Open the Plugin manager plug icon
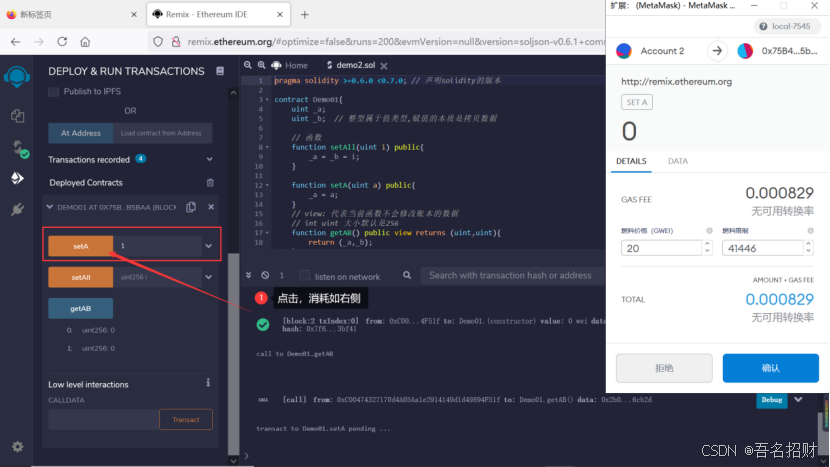This screenshot has width=830, height=467. [17, 210]
